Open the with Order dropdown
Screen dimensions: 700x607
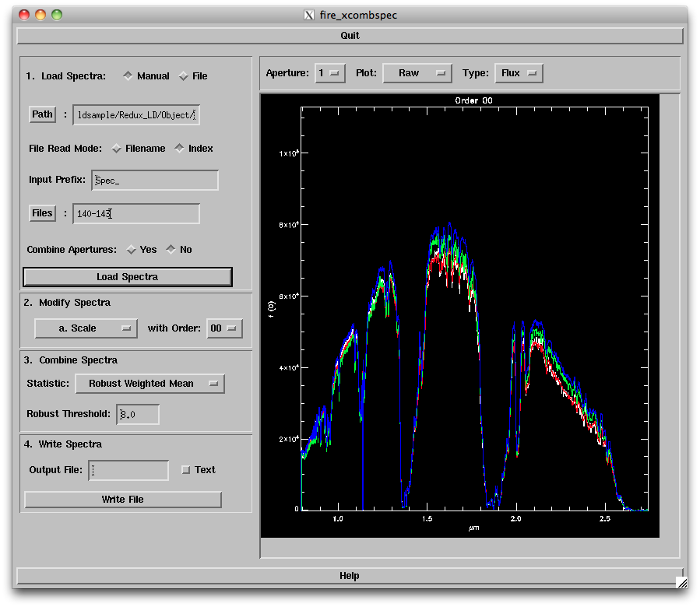[x=224, y=328]
